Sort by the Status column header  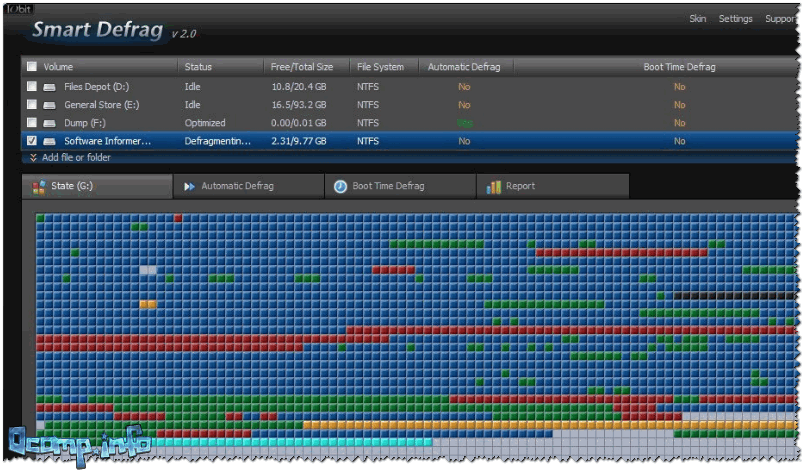click(x=198, y=67)
